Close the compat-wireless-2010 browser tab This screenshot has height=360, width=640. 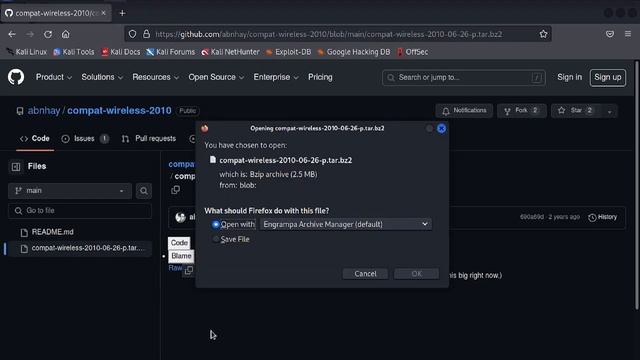[104, 13]
